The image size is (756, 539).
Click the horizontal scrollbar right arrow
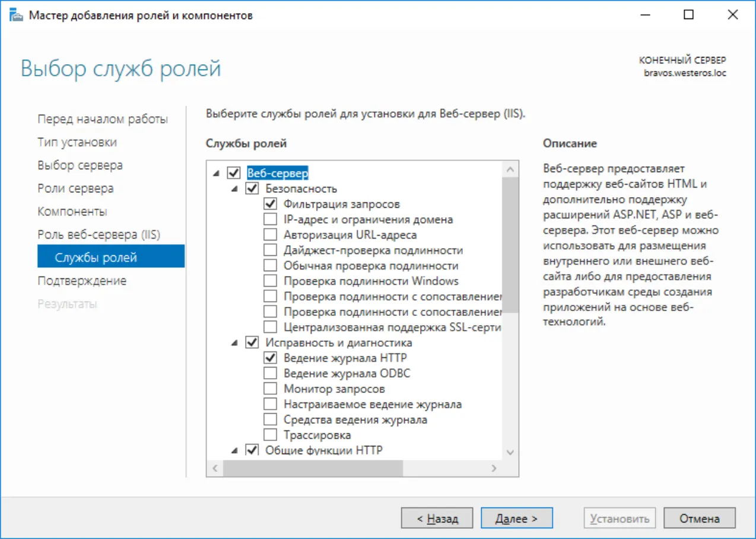494,468
